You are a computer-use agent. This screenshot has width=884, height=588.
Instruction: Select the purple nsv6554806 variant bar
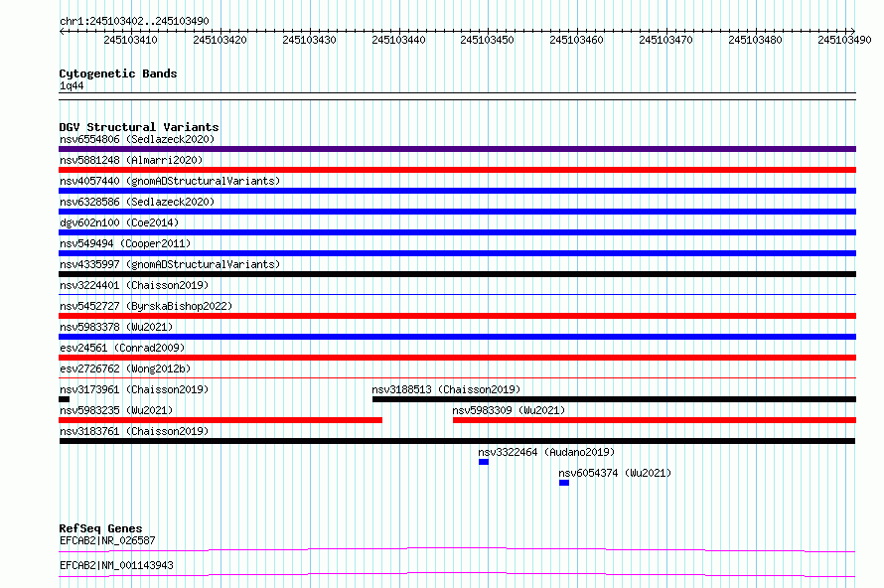[457, 149]
